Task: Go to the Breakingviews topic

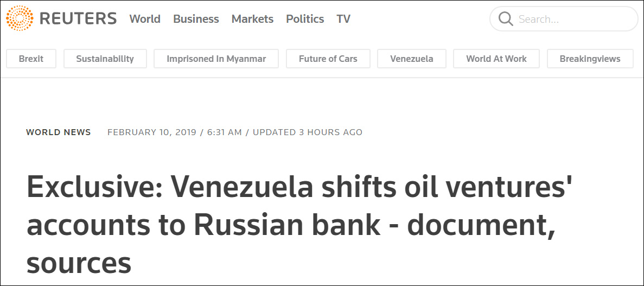Action: [x=590, y=59]
